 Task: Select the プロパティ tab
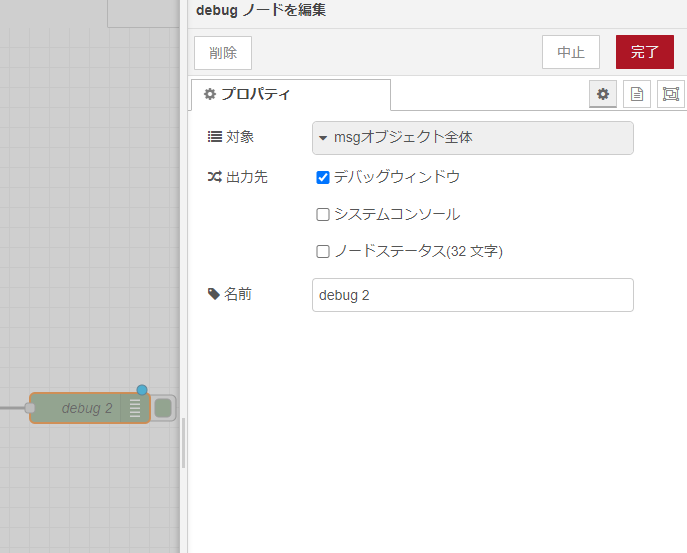pos(291,95)
